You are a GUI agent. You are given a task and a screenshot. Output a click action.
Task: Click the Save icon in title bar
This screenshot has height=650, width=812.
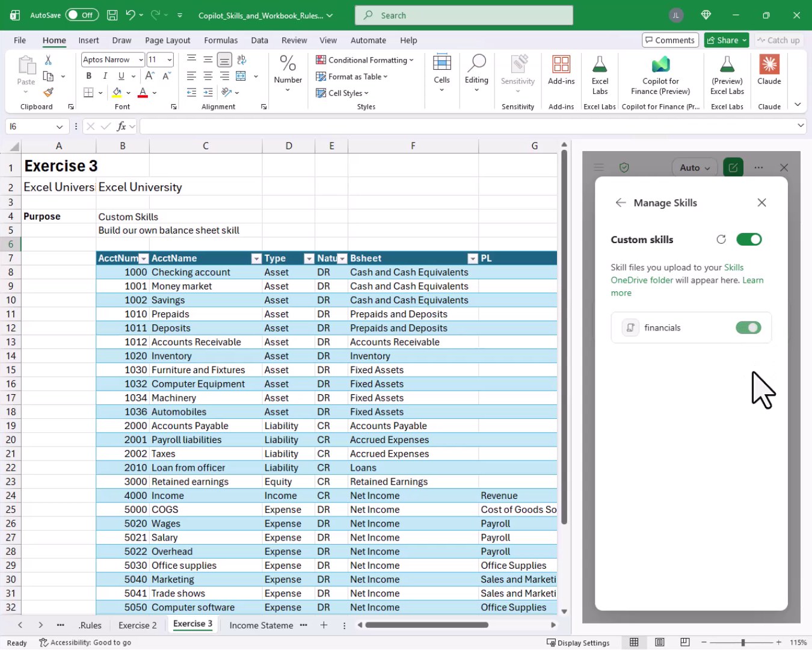click(x=112, y=15)
